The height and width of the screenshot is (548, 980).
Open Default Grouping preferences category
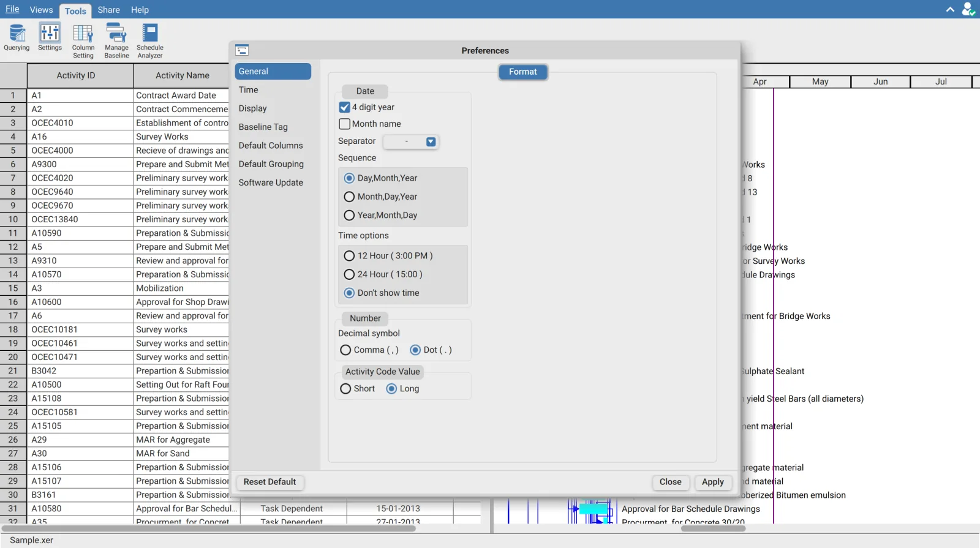[x=273, y=164]
